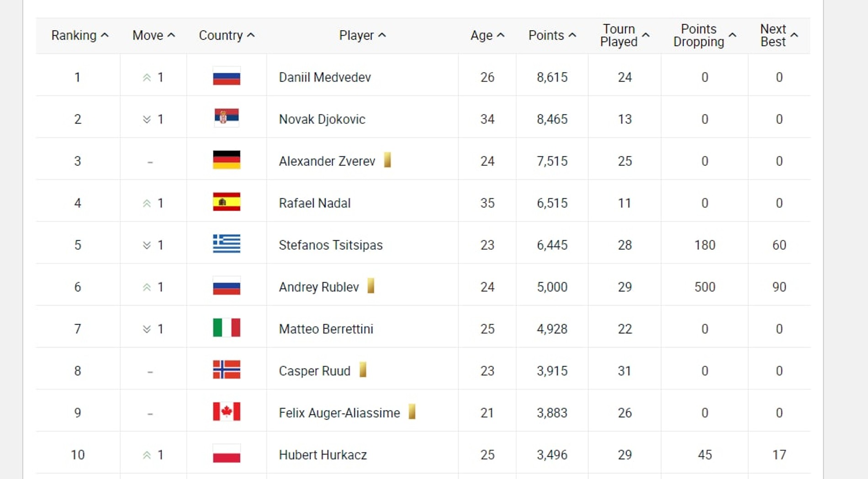Click the Russian flag beside Daniil Medvedev

click(x=226, y=77)
